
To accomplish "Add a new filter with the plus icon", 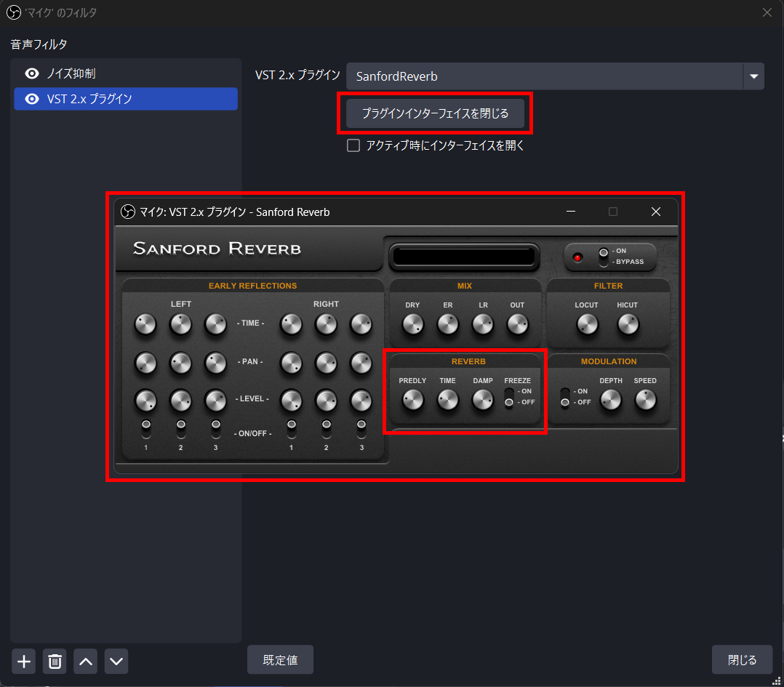I will tap(24, 662).
